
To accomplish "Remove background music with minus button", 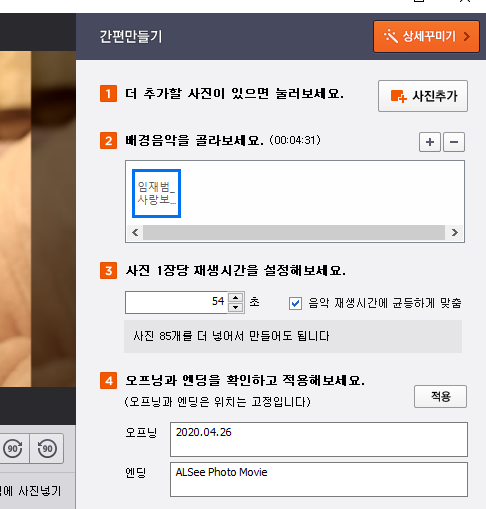I will pyautogui.click(x=454, y=142).
